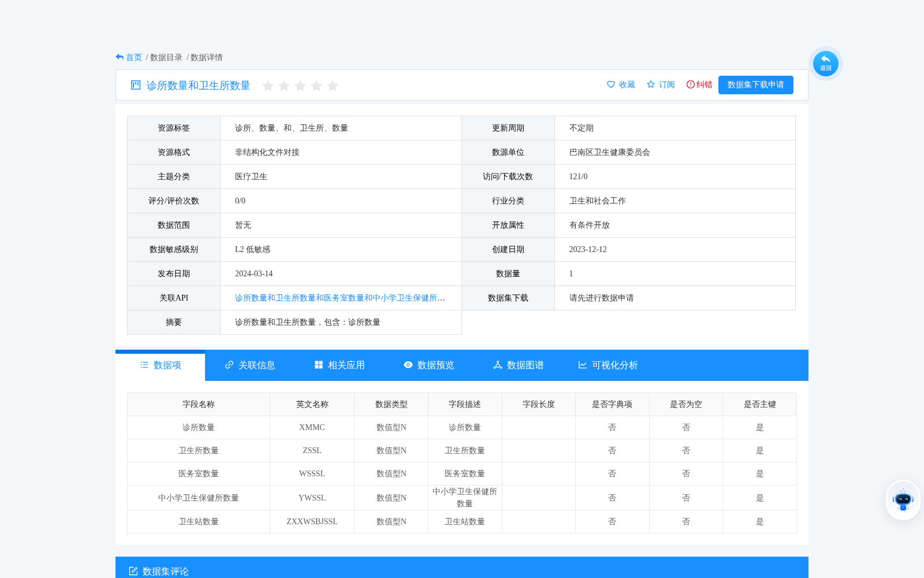Click the 2024-03-14 publish date
Image resolution: width=924 pixels, height=578 pixels.
[x=254, y=273]
